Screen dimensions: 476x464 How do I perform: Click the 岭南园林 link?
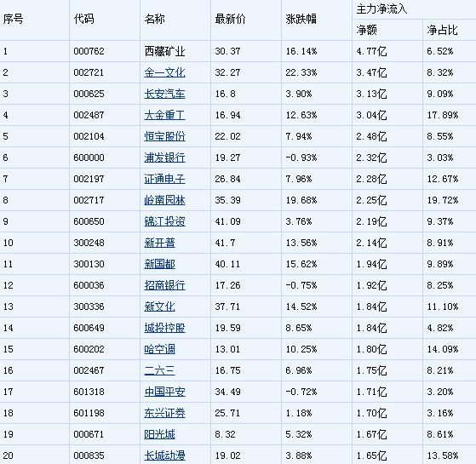(164, 200)
